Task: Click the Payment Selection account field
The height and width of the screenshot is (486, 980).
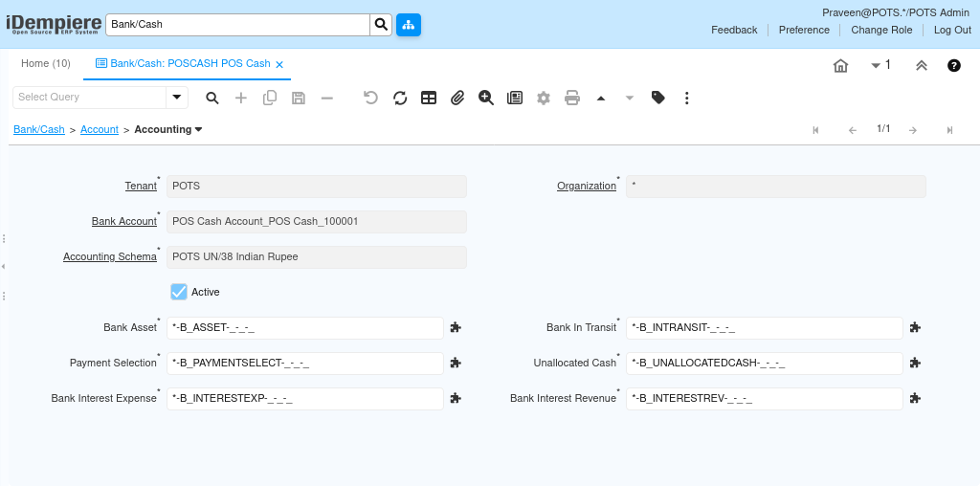Action: pyautogui.click(x=305, y=363)
